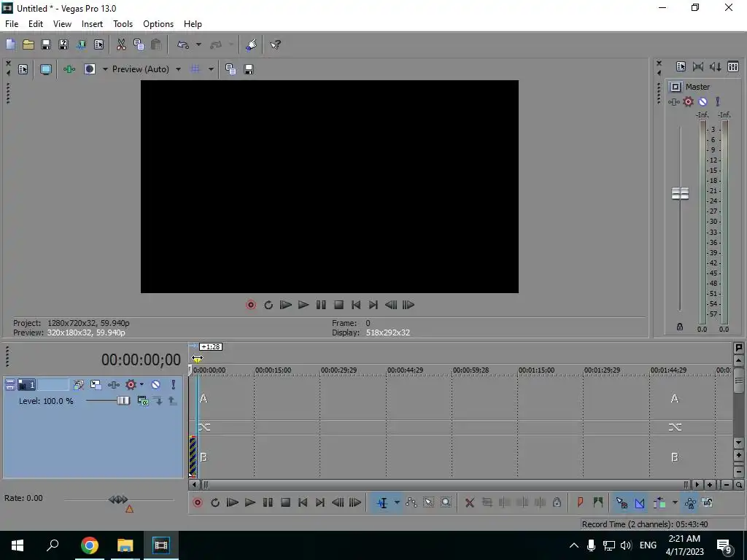Open Split Screen View dropdown arrow
The image size is (747, 560).
pyautogui.click(x=105, y=69)
